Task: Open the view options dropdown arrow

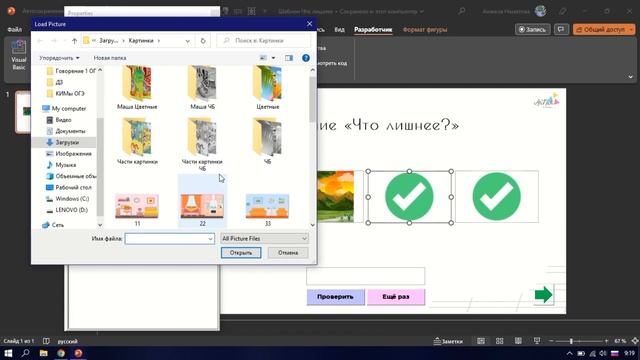Action: (273, 58)
